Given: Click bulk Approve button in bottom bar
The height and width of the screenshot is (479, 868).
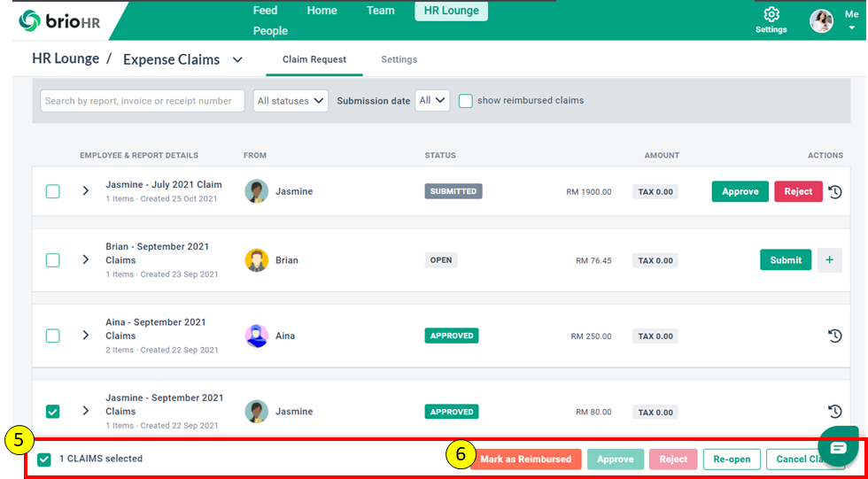Looking at the screenshot, I should coord(615,460).
